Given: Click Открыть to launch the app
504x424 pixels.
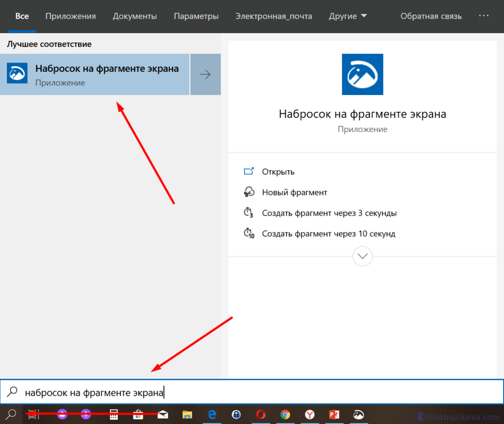Looking at the screenshot, I should 278,172.
